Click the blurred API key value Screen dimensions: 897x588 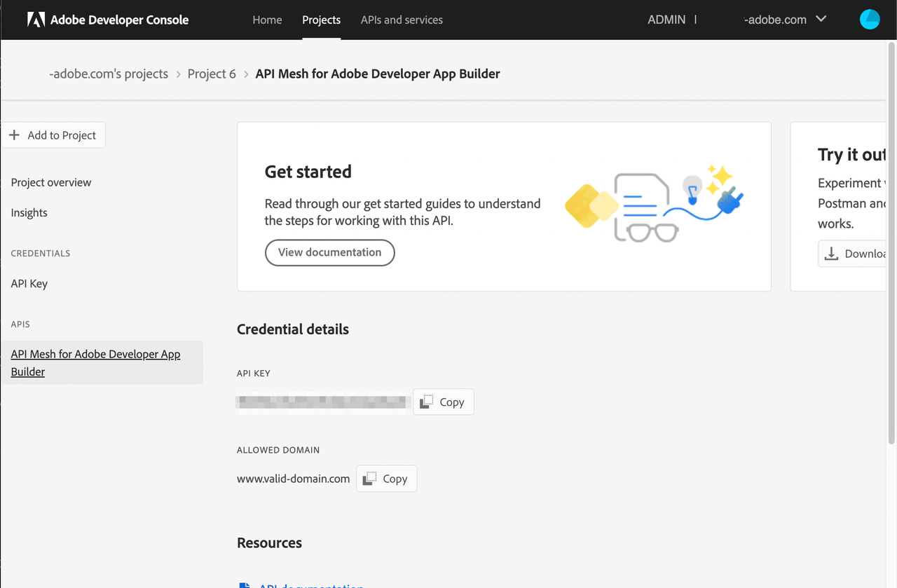point(322,402)
